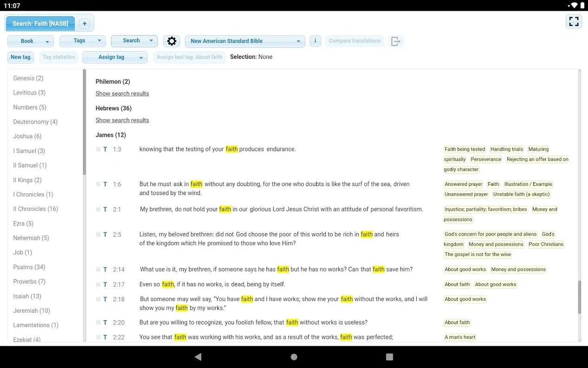Click the 'Answered prayer' tag
The image size is (588, 368).
pyautogui.click(x=463, y=184)
